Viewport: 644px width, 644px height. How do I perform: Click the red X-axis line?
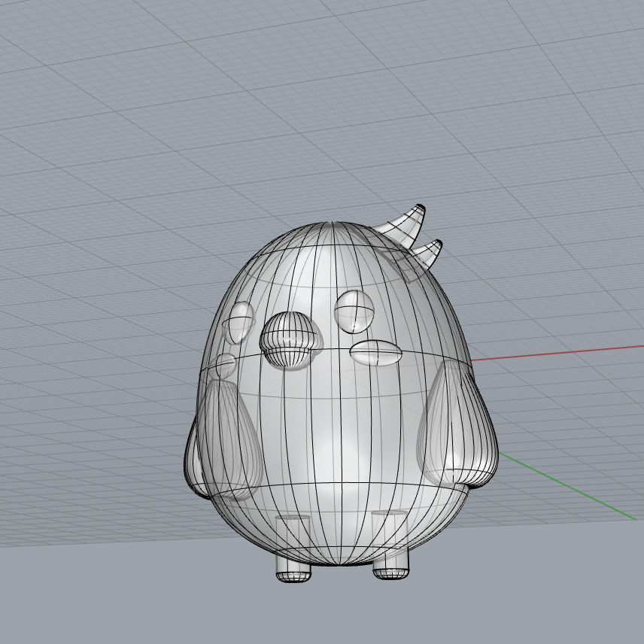point(558,353)
